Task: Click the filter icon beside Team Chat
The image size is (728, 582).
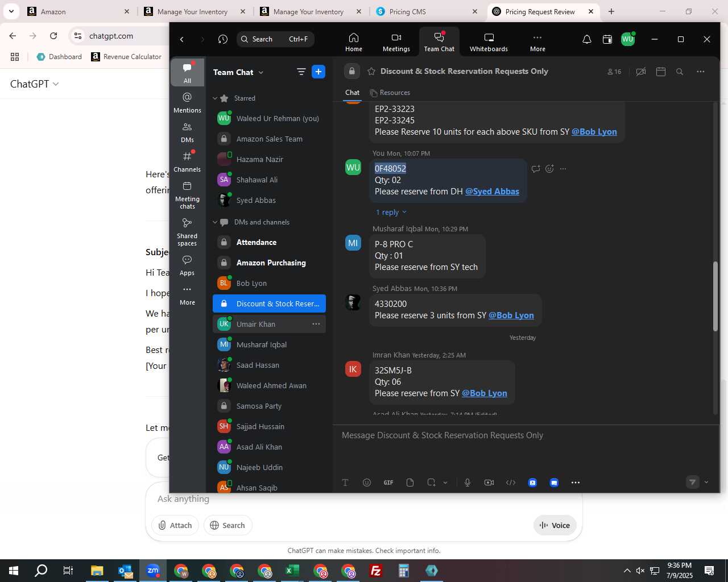Action: 301,72
